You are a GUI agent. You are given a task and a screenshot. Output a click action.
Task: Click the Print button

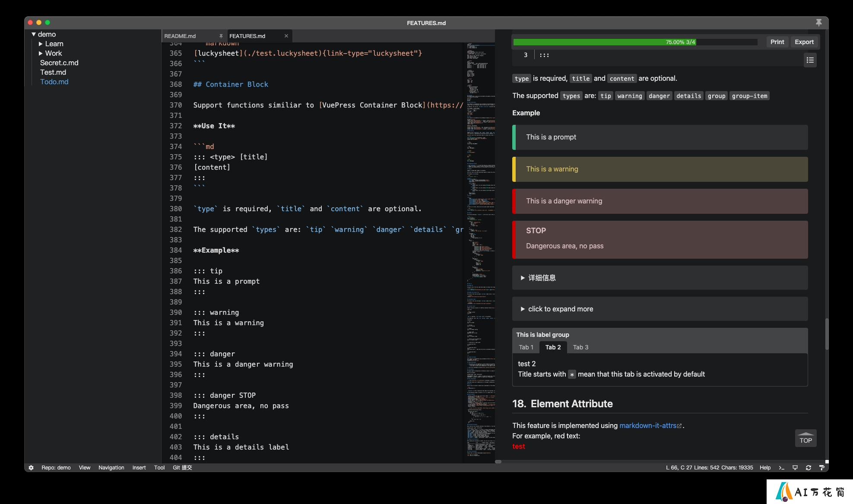pos(777,42)
